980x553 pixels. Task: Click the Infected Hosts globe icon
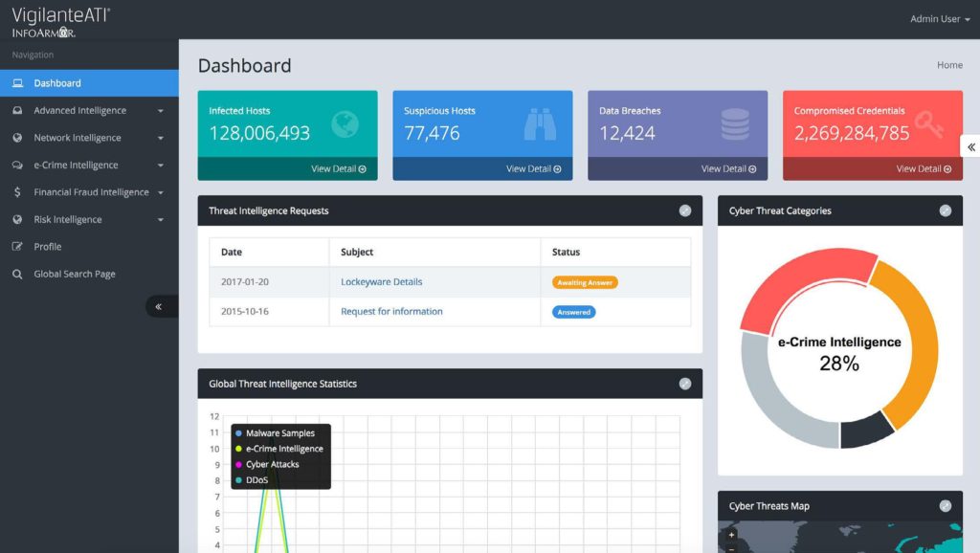tap(345, 123)
